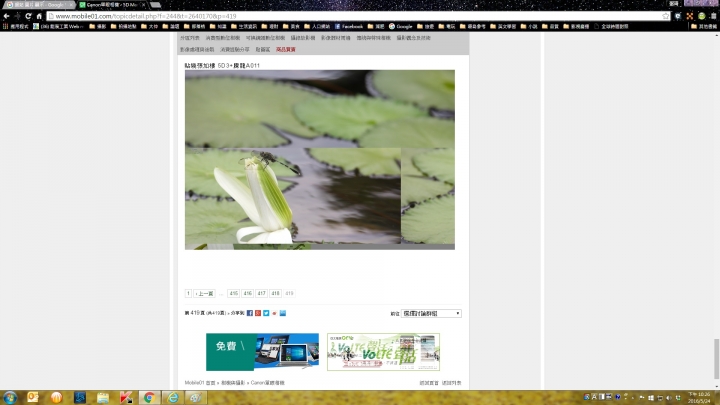Switch to Chrome on the taskbar
This screenshot has width=720, height=405.
(149, 398)
